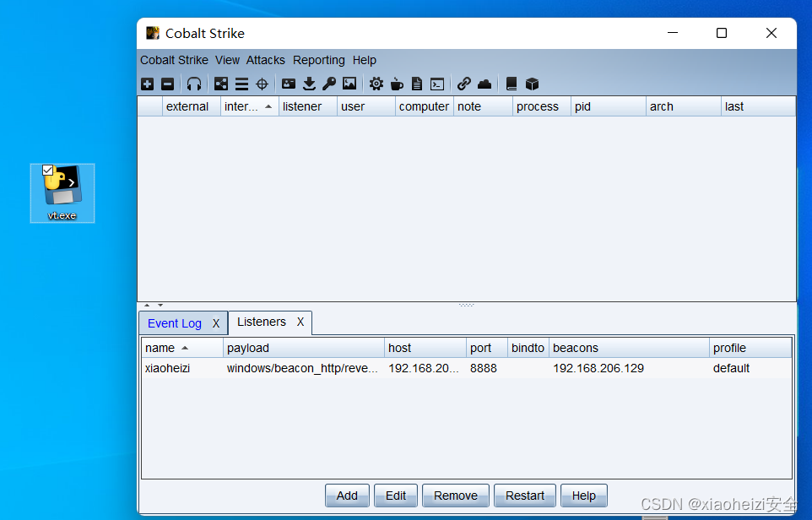This screenshot has height=520, width=812.
Task: Sort sessions by internal column
Action: pyautogui.click(x=250, y=106)
